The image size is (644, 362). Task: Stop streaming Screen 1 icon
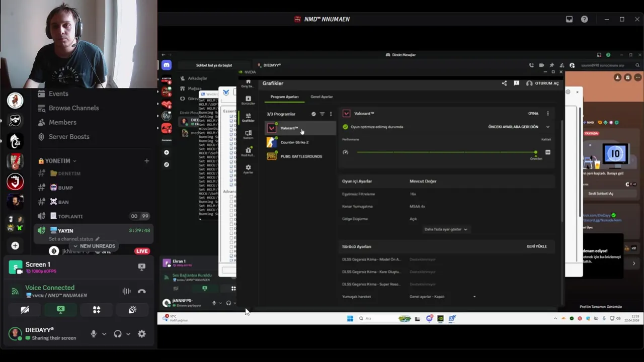point(142,267)
